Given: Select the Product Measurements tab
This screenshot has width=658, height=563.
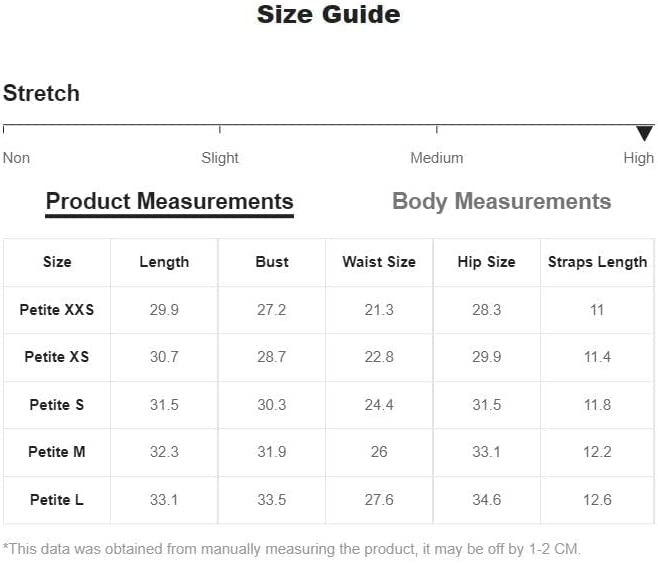Looking at the screenshot, I should [170, 201].
